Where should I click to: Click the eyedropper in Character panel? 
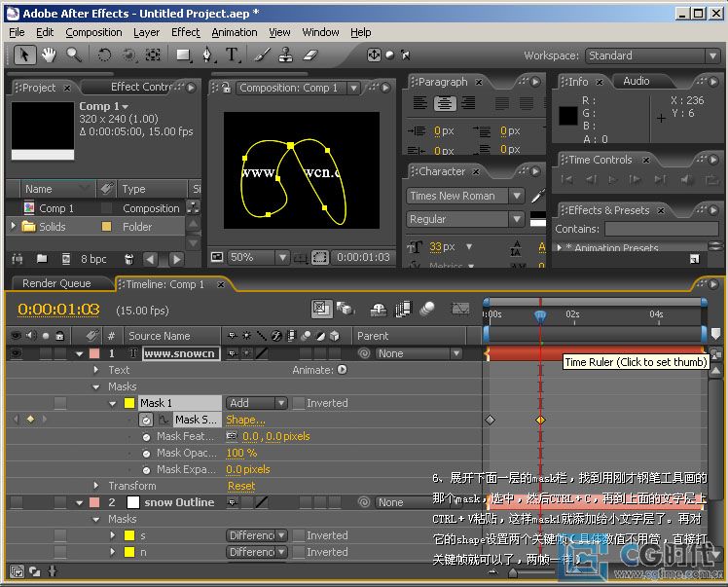point(537,196)
